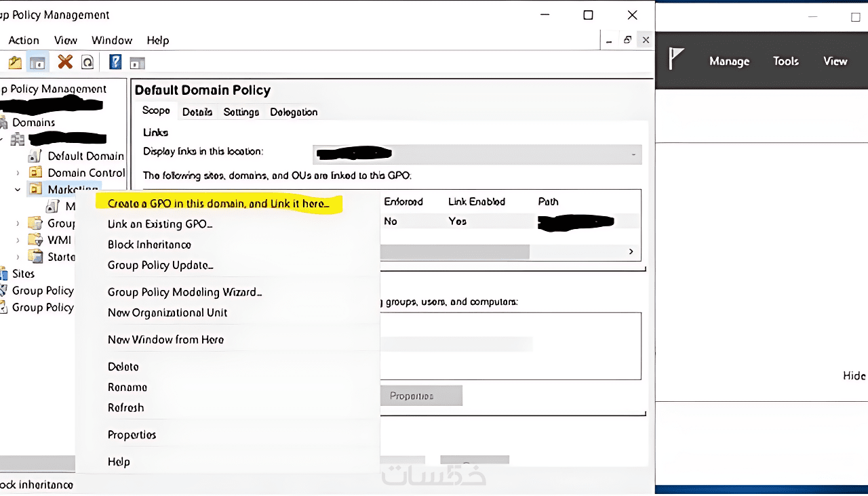Click the Group Policy Results node icon
The width and height of the screenshot is (868, 496).
(x=4, y=308)
